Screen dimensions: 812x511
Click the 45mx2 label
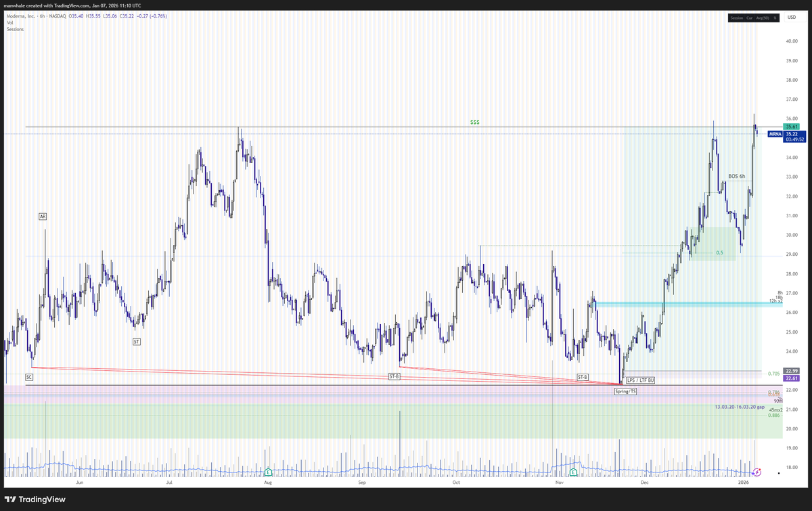[x=776, y=410]
